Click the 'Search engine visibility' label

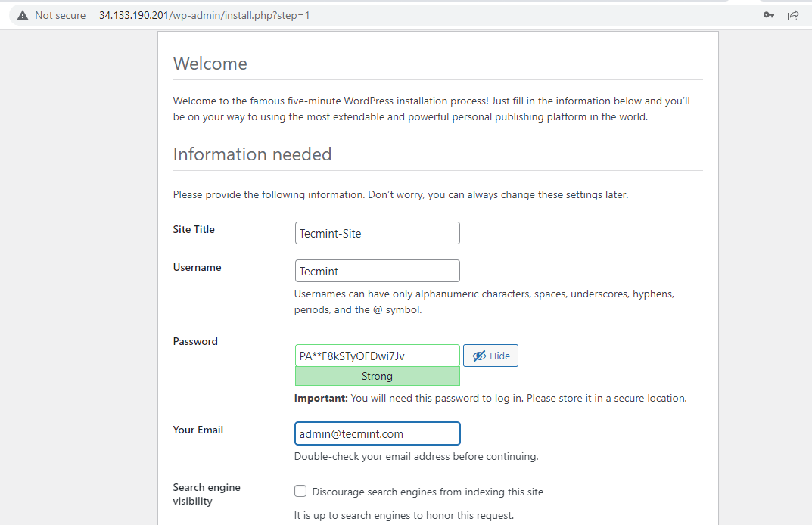pyautogui.click(x=206, y=494)
